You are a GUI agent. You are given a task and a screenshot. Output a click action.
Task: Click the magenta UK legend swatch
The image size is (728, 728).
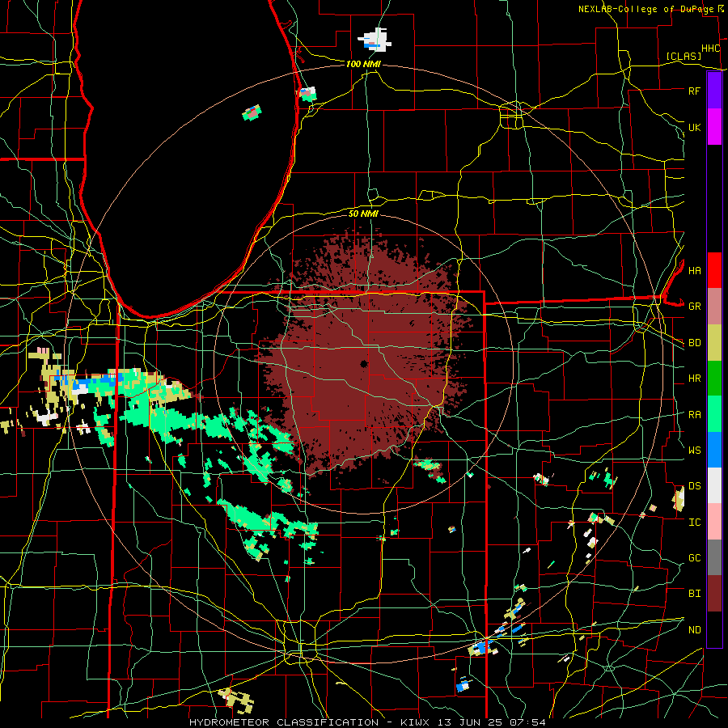click(714, 127)
